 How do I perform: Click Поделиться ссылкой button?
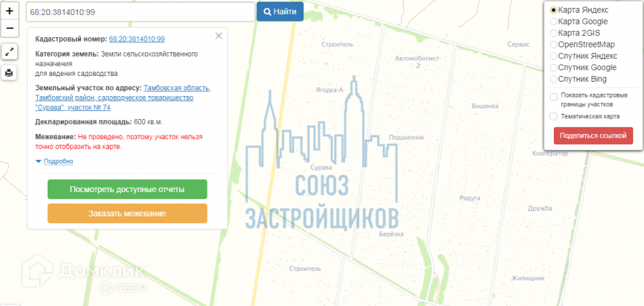point(593,135)
